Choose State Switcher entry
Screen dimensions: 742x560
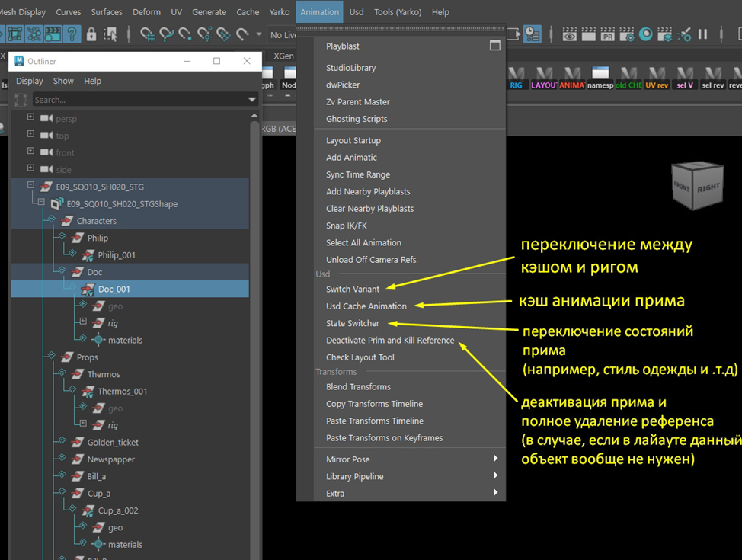pyautogui.click(x=411, y=323)
